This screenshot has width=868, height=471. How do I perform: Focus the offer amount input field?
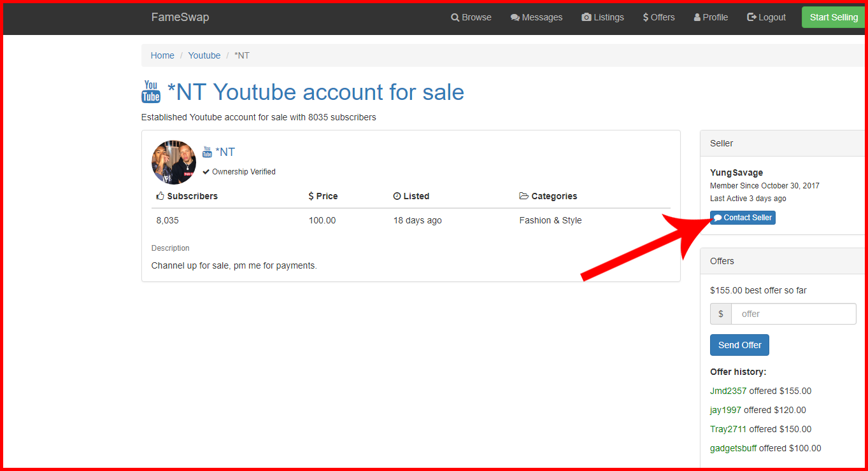793,314
